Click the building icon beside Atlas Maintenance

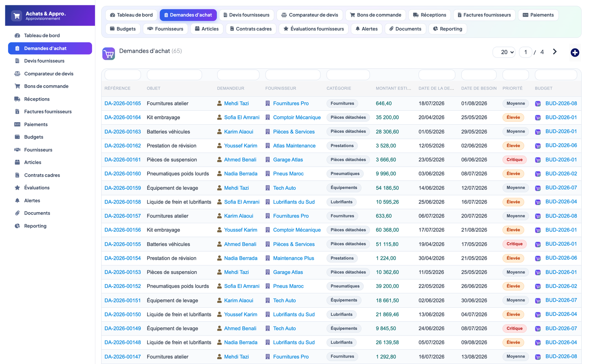pos(268,146)
